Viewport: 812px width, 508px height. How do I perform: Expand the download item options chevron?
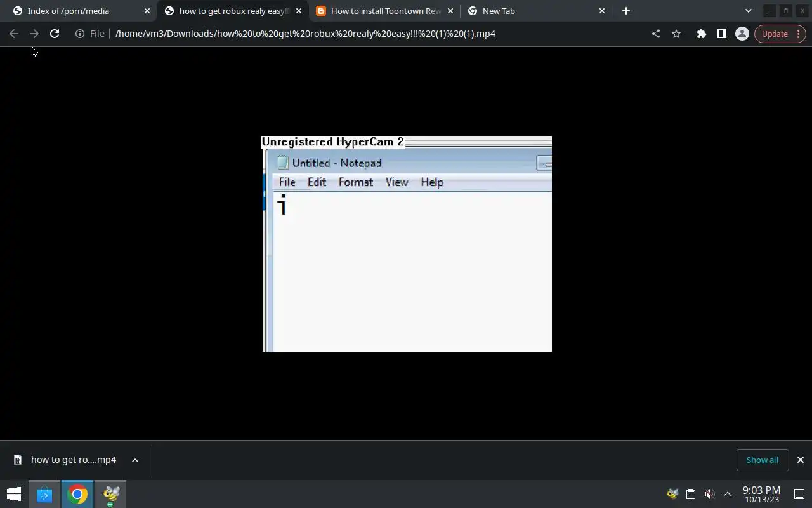coord(135,460)
